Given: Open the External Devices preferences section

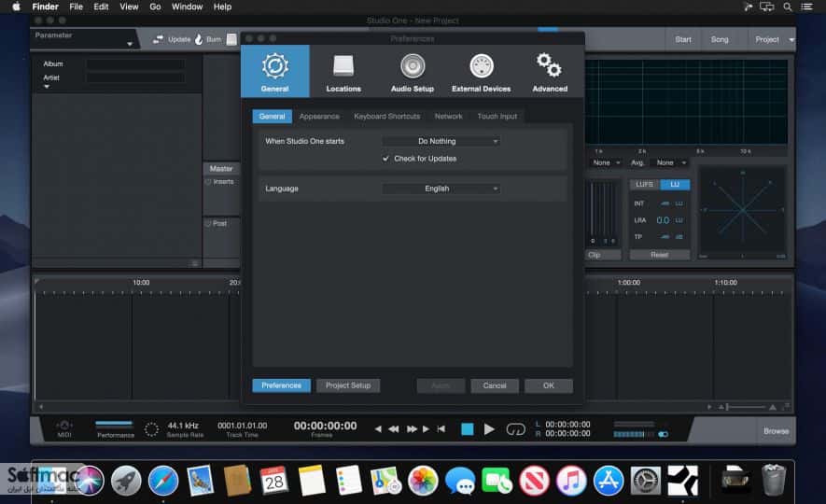Looking at the screenshot, I should (481, 72).
